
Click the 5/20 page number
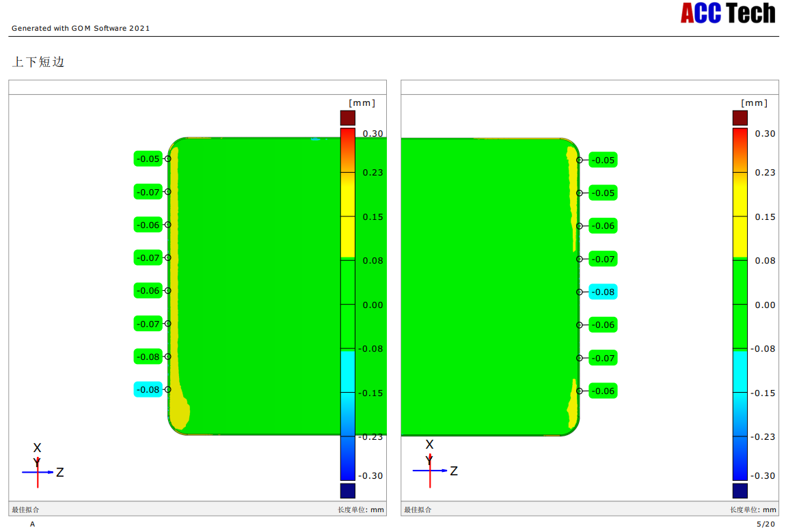click(x=765, y=524)
